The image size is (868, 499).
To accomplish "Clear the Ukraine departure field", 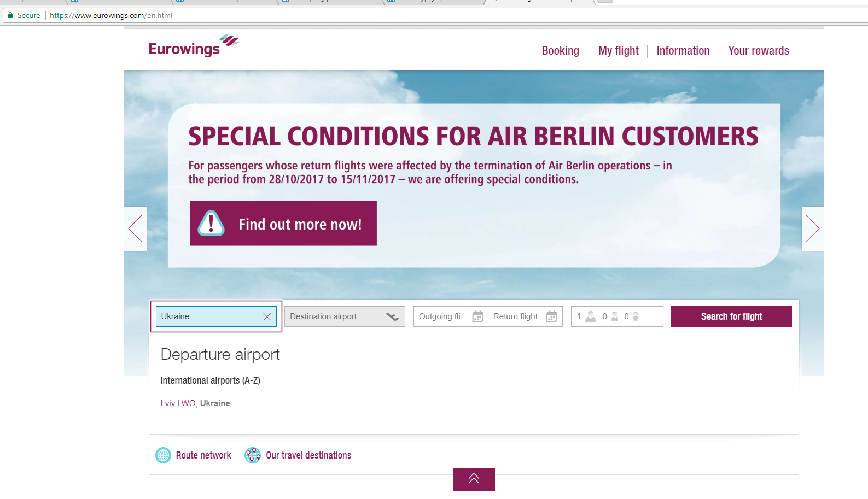I will tap(267, 317).
